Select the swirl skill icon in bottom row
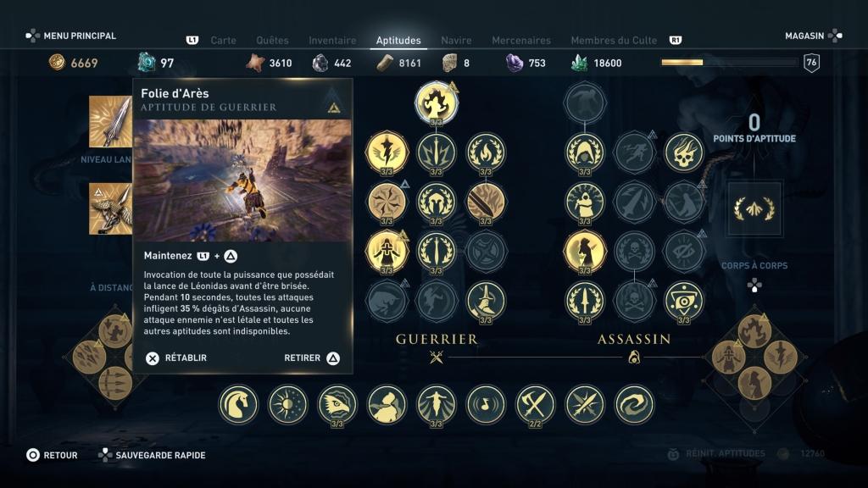Image resolution: width=868 pixels, height=488 pixels. click(634, 404)
